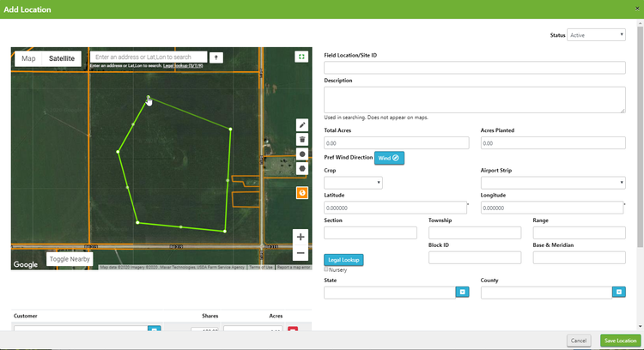Click the Base & Meridian field

pos(579,257)
